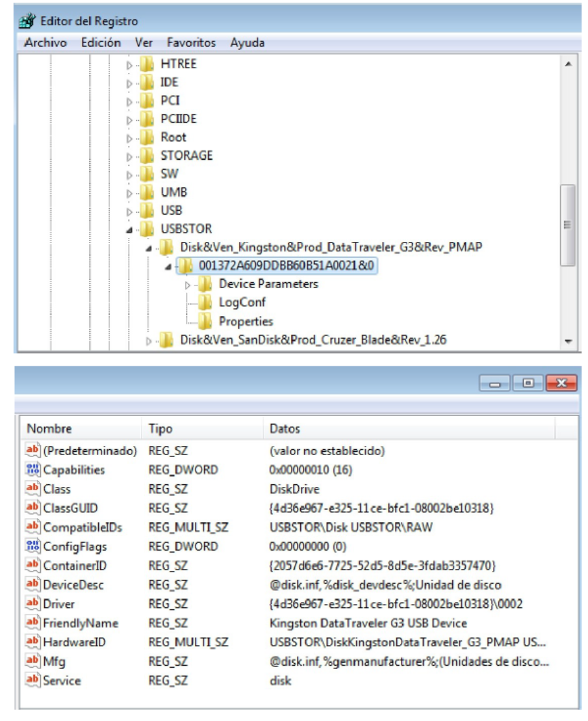Screen dimensions: 588x721
Task: Expand the HTREE key
Action: tap(129, 65)
